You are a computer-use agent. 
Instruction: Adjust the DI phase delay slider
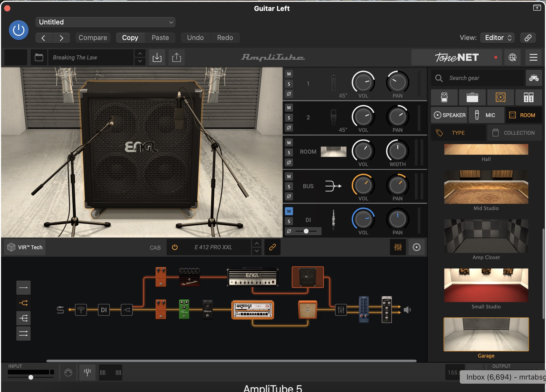[x=307, y=231]
